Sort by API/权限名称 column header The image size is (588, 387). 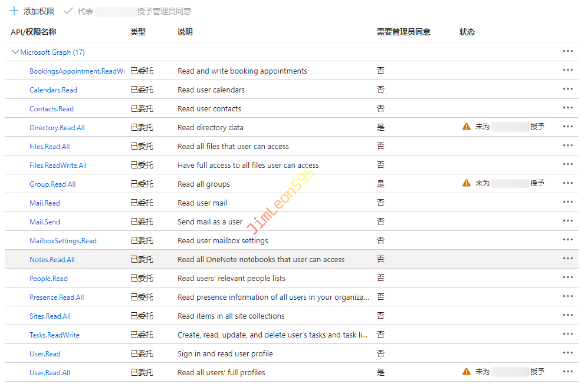(x=34, y=32)
